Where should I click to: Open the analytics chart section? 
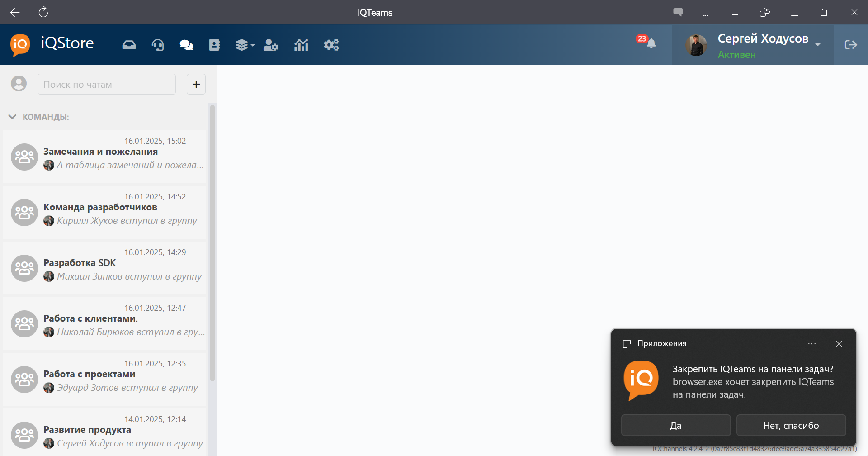[301, 45]
